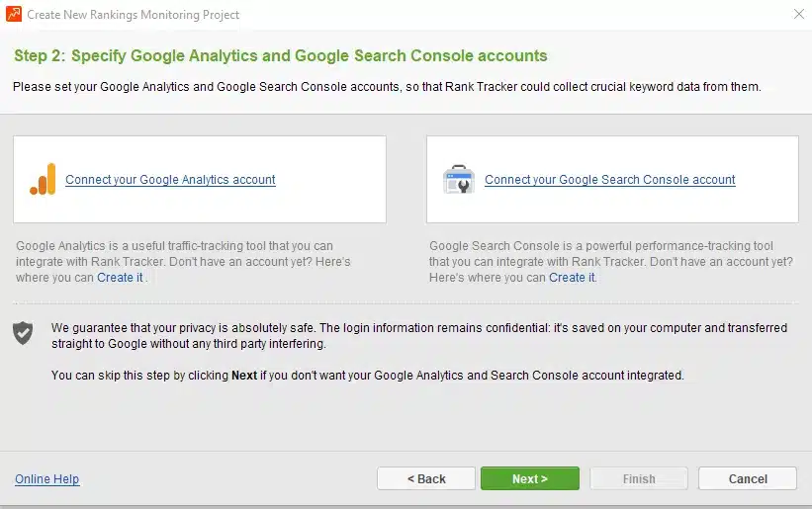Open the Online Help link

click(47, 479)
